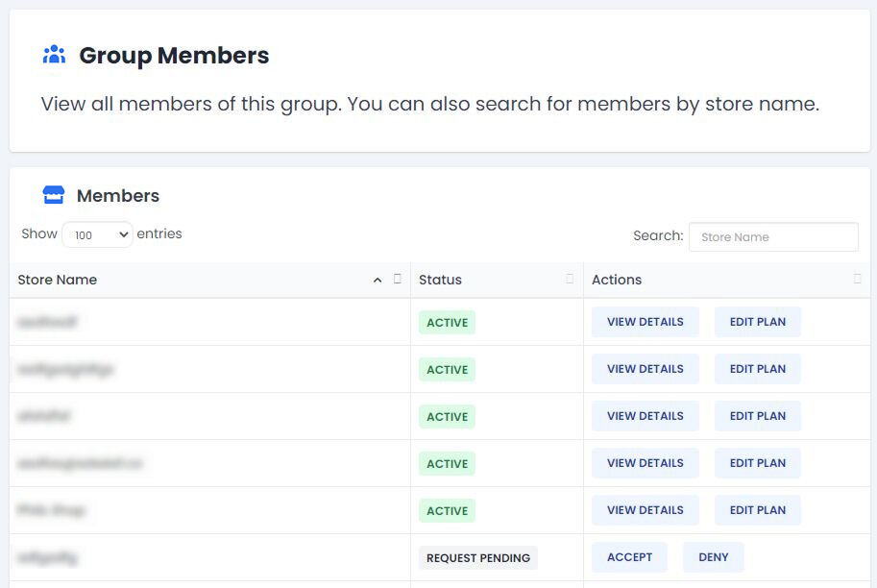
Task: Edit plan for the fifth member row
Action: (757, 510)
